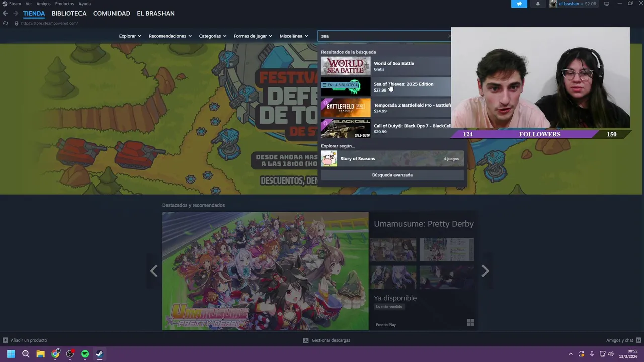644x362 pixels.
Task: Click the microphone tray icon
Action: pyautogui.click(x=592, y=354)
